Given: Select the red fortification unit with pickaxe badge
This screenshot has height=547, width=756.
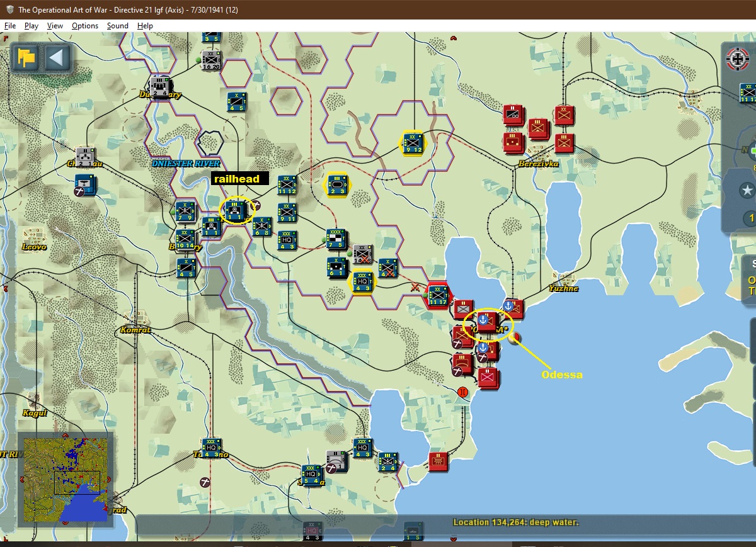Looking at the screenshot, I should click(463, 364).
